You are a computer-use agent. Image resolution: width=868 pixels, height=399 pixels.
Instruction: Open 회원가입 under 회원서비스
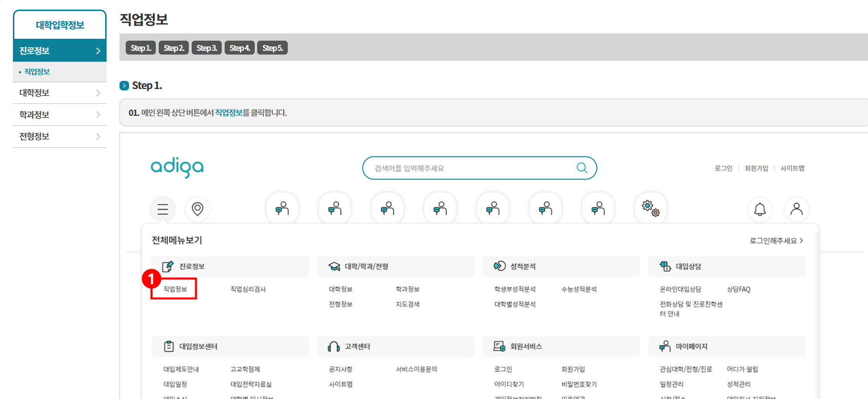tap(573, 369)
